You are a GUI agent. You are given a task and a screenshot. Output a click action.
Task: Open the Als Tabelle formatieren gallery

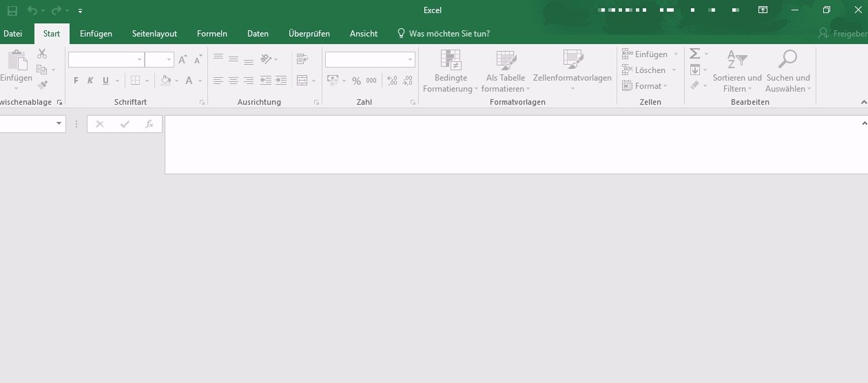(x=506, y=72)
